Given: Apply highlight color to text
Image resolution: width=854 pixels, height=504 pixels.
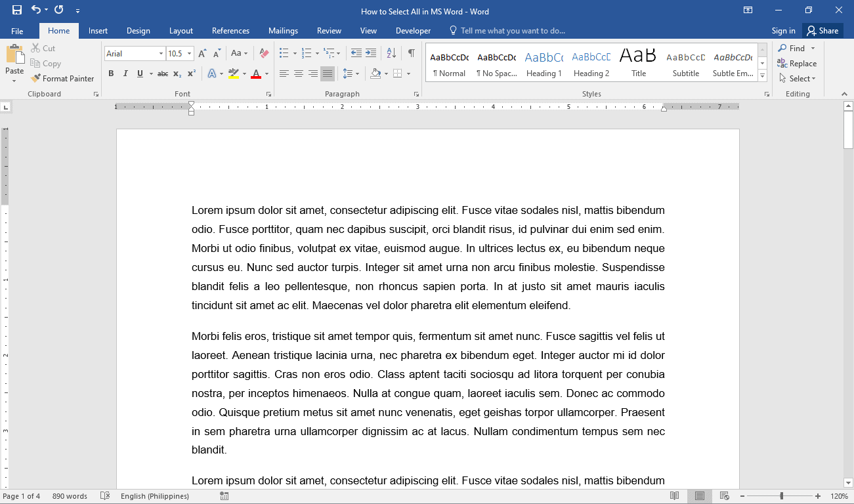Looking at the screenshot, I should tap(235, 73).
